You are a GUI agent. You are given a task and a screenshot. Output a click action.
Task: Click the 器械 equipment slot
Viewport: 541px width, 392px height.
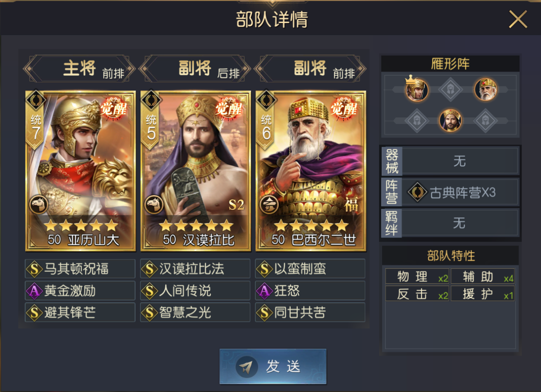(x=450, y=161)
